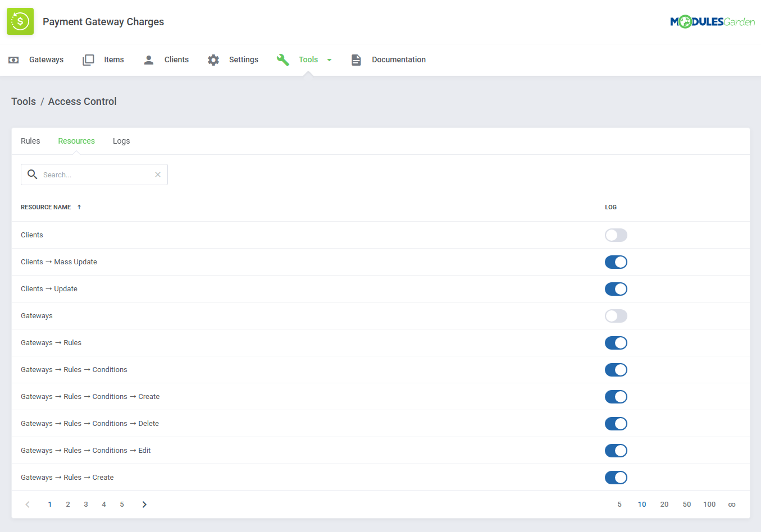Sort by Resource Name using the arrow
The width and height of the screenshot is (761, 532).
79,207
